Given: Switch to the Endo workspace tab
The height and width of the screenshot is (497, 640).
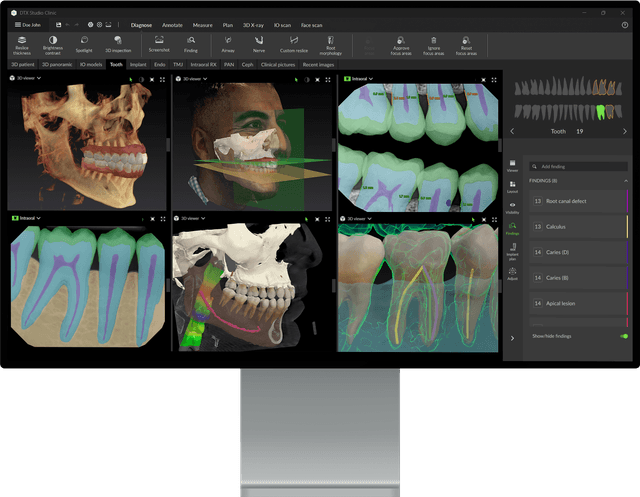Looking at the screenshot, I should (160, 64).
